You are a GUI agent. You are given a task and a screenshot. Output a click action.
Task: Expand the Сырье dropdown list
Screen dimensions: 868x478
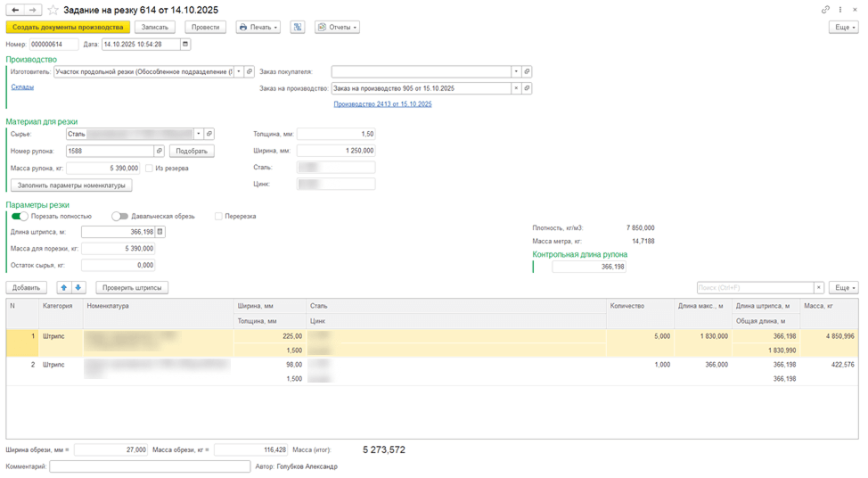pyautogui.click(x=198, y=134)
